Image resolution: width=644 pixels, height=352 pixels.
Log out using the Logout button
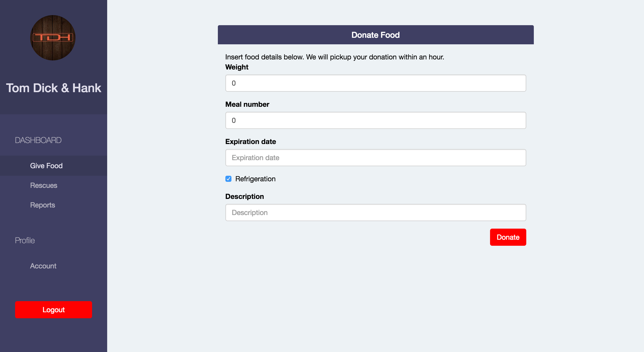click(54, 310)
